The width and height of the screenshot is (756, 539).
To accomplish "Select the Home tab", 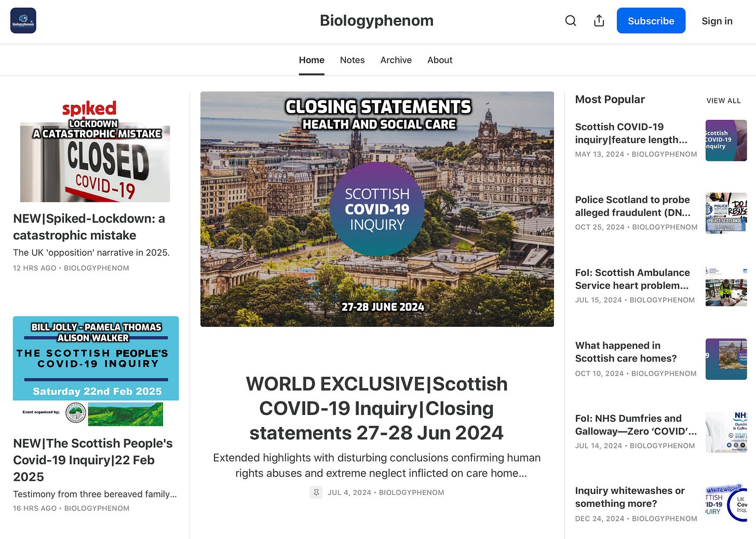I will pos(312,60).
